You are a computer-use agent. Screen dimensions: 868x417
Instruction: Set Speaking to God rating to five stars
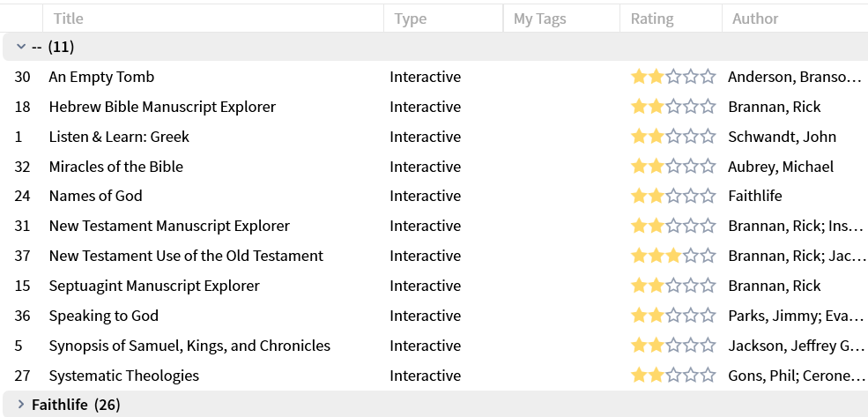pos(708,316)
